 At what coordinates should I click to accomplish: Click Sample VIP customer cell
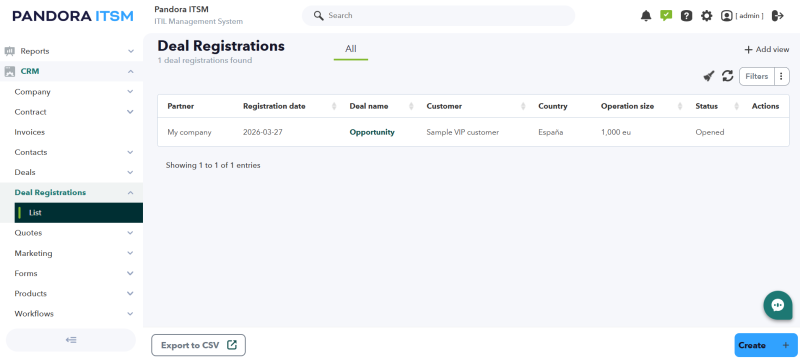463,133
